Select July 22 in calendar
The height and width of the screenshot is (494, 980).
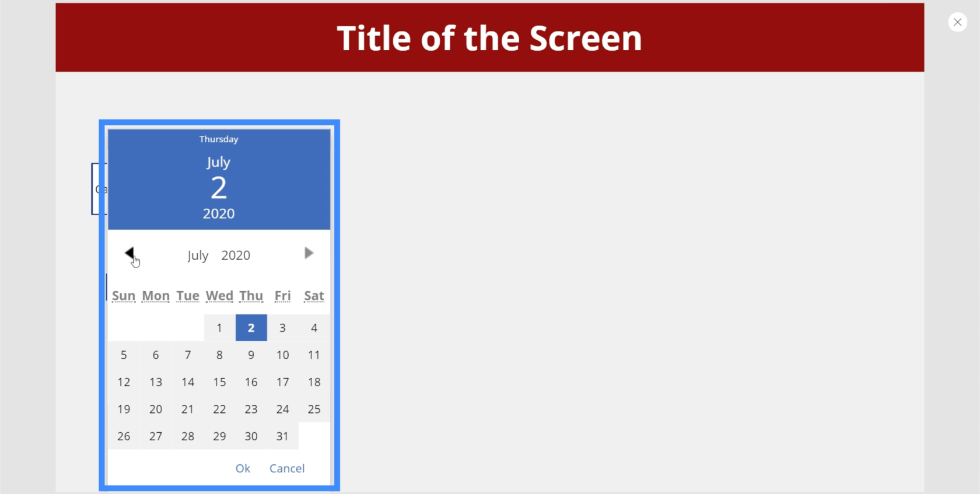coord(219,409)
